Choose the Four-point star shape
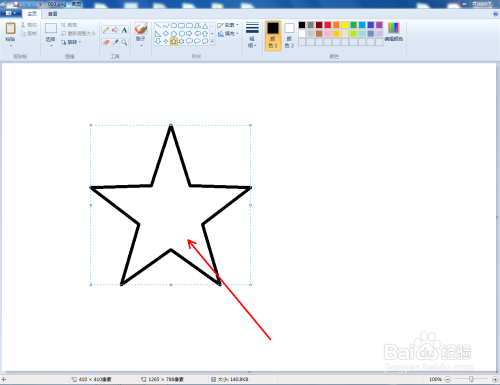 click(x=166, y=41)
